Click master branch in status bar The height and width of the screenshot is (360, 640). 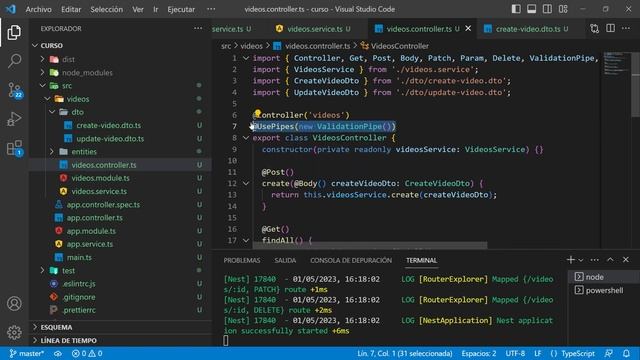[x=27, y=353]
